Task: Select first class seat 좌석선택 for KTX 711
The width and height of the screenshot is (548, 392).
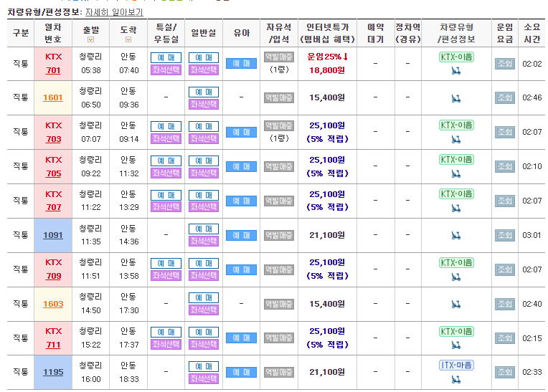Action: 166,344
